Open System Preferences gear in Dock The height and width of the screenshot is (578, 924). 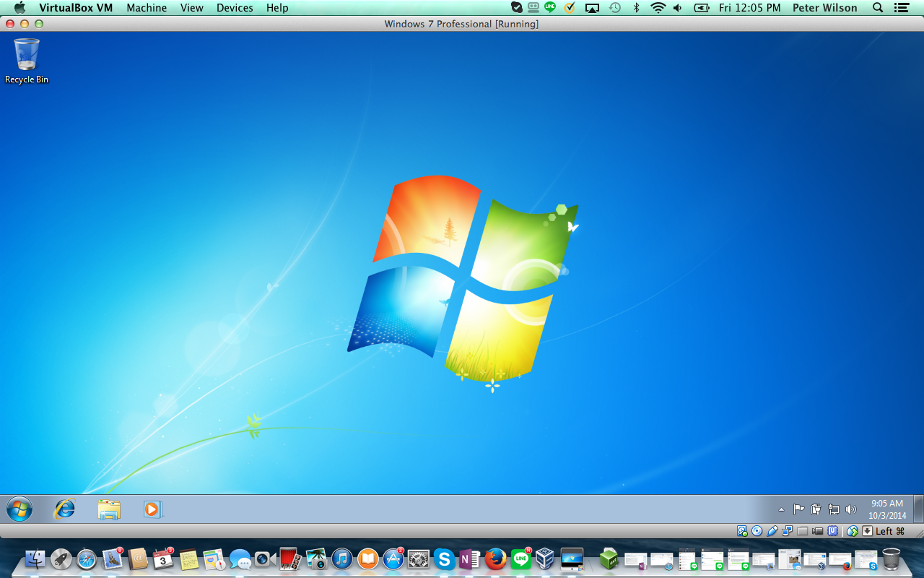pyautogui.click(x=419, y=558)
